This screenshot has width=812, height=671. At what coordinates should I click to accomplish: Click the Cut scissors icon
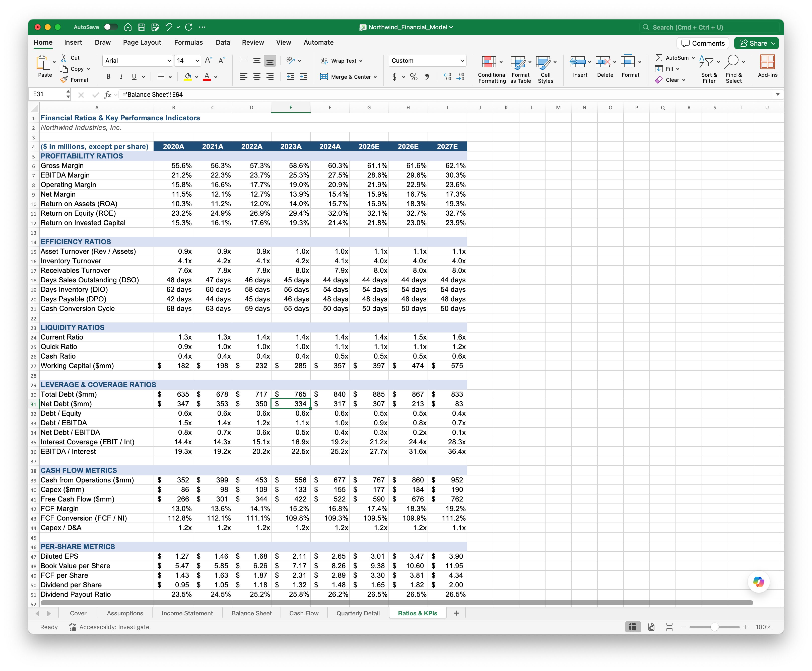64,58
